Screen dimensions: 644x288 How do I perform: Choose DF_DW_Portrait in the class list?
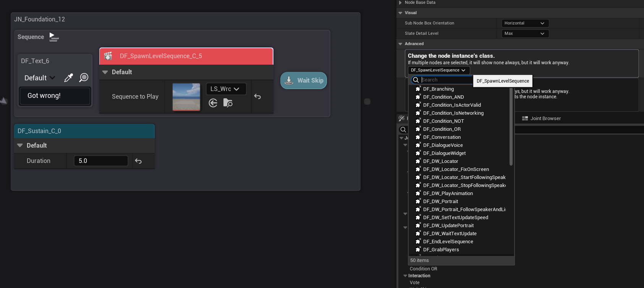440,202
